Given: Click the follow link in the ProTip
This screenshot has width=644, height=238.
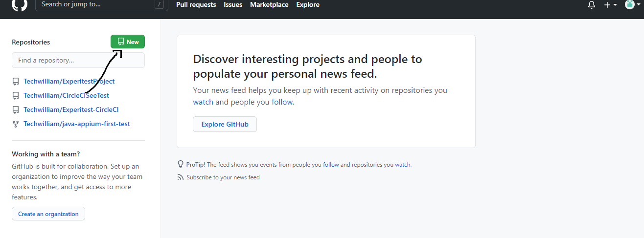Looking at the screenshot, I should pyautogui.click(x=331, y=165).
